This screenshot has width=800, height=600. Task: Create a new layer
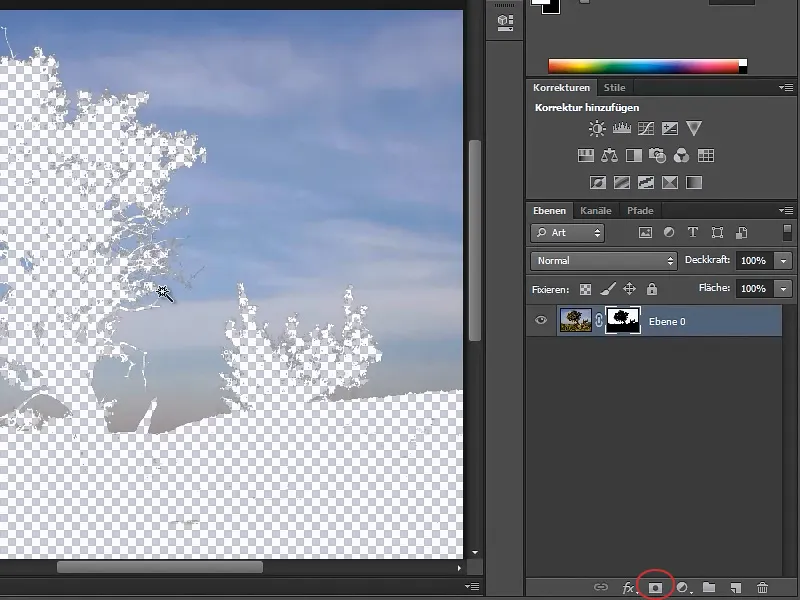[735, 588]
